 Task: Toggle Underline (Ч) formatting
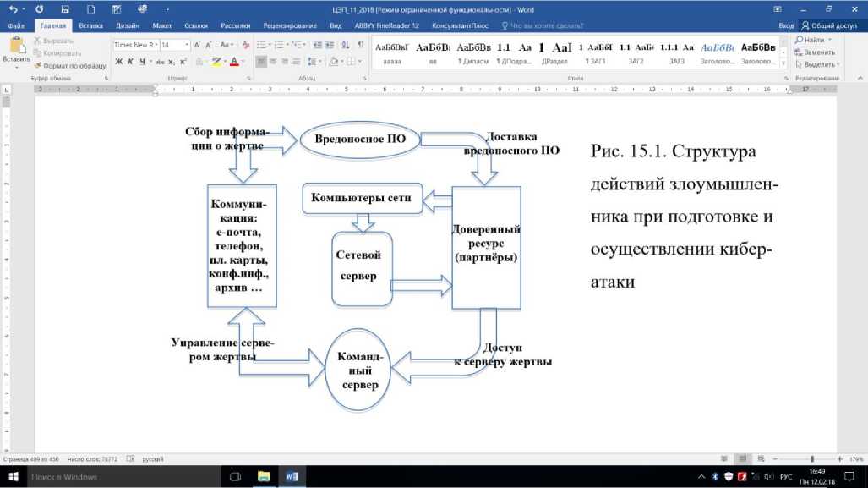[142, 62]
